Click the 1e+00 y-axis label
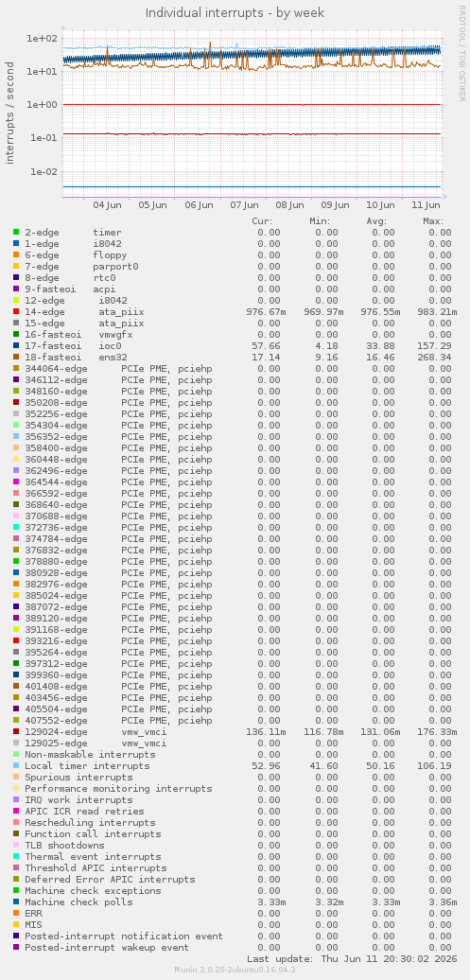Image resolution: width=470 pixels, height=980 pixels. point(43,104)
